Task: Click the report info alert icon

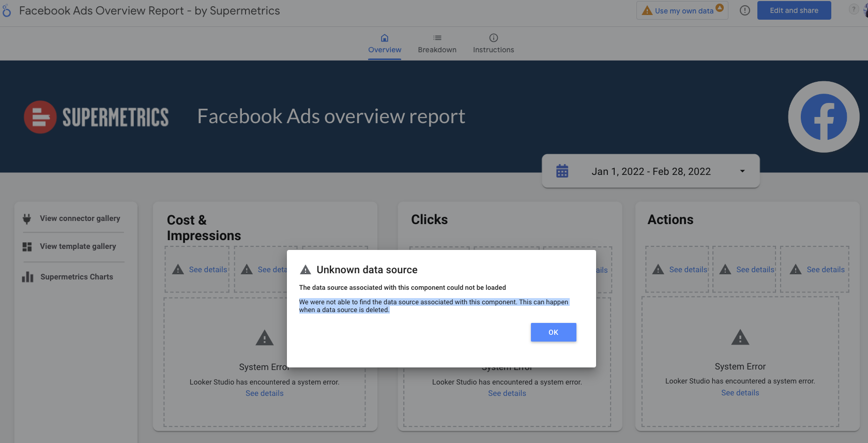Action: [744, 10]
